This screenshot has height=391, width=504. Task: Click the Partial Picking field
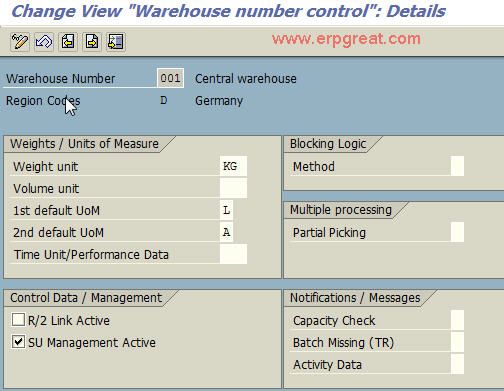coord(457,232)
